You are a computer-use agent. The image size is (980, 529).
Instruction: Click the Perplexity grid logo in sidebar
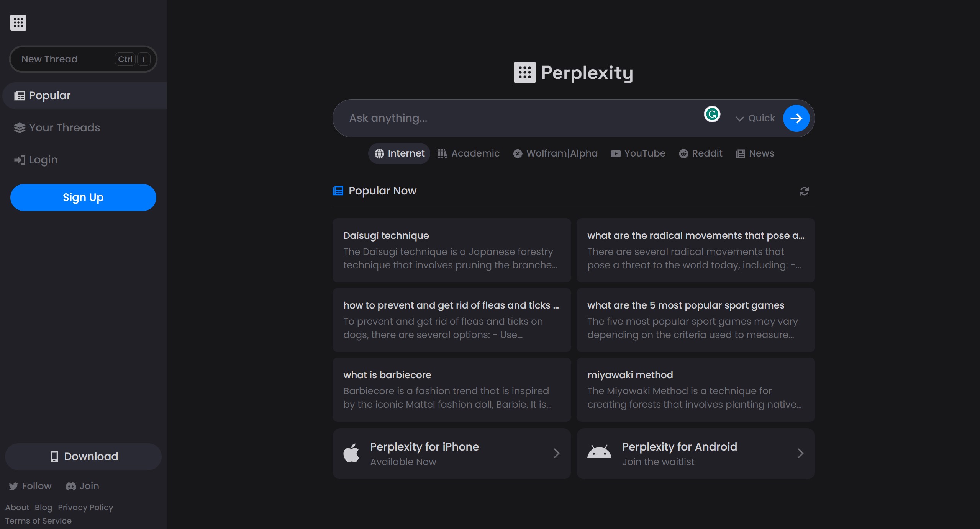click(x=18, y=22)
